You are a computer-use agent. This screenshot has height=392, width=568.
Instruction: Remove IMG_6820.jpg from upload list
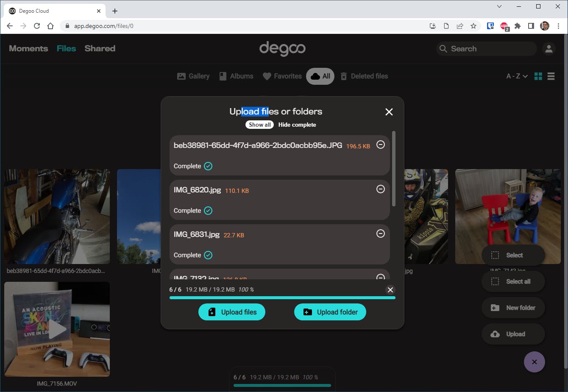point(381,189)
